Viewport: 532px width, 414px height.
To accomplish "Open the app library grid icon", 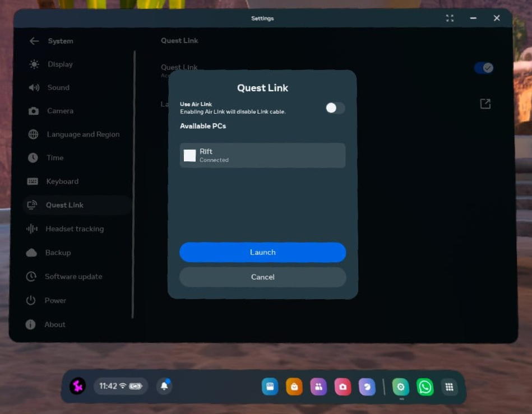I will point(449,387).
